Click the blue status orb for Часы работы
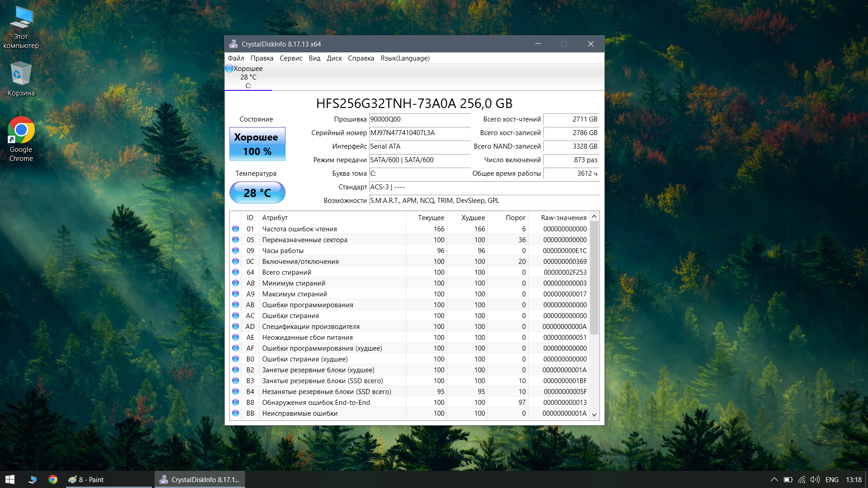 236,250
